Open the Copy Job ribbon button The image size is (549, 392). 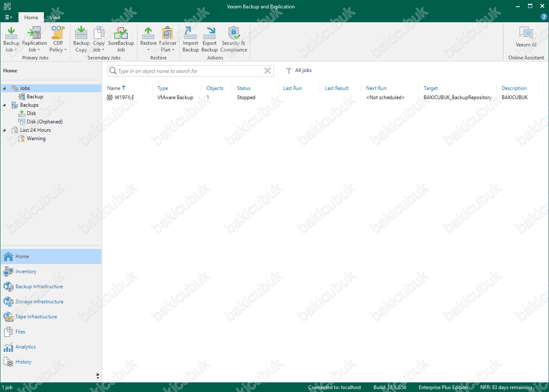pyautogui.click(x=99, y=39)
